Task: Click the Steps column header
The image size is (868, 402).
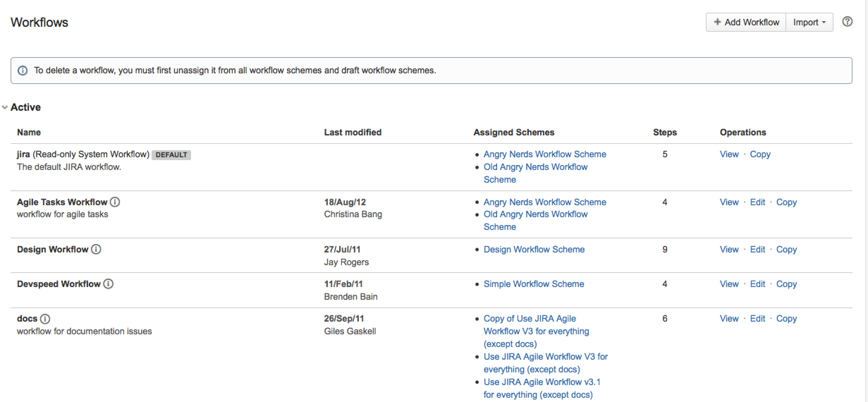Action: (665, 133)
